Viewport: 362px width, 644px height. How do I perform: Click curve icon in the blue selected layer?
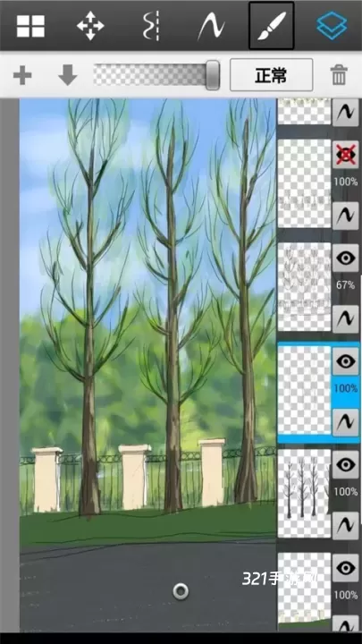point(346,422)
